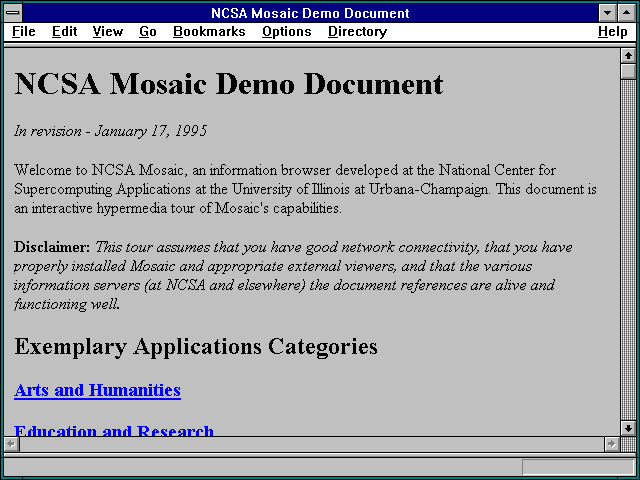640x480 pixels.
Task: Open the File menu
Action: tap(24, 31)
